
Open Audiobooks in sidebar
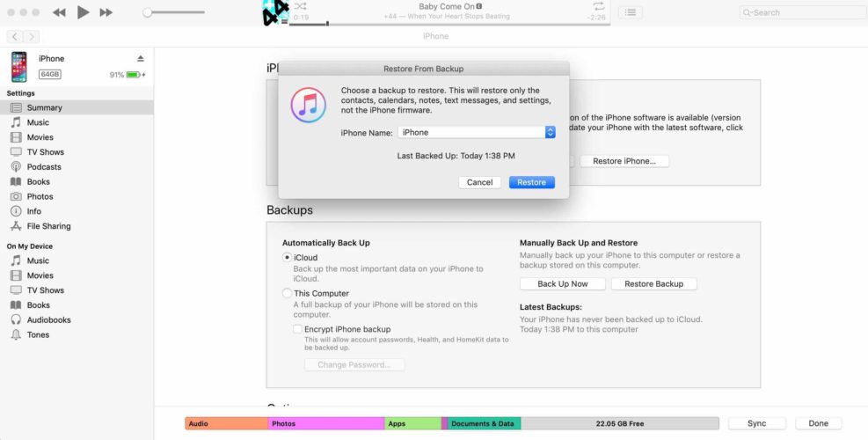pos(77,319)
